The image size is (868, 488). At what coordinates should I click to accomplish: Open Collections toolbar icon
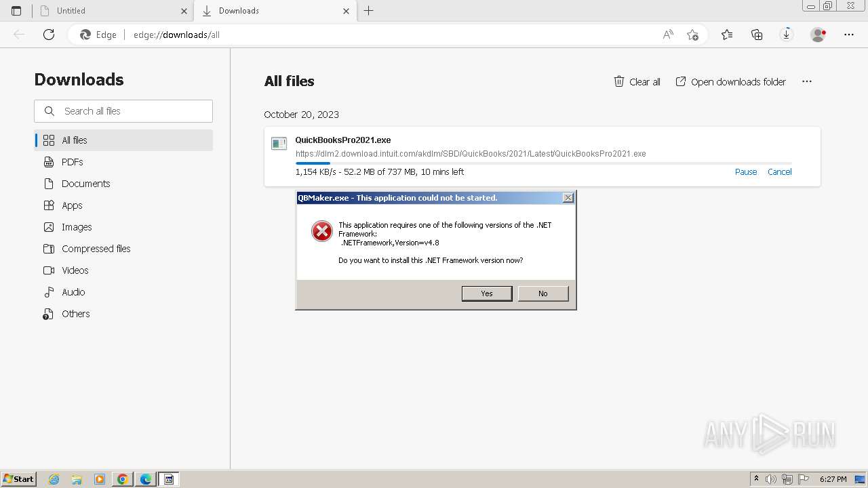click(x=757, y=35)
